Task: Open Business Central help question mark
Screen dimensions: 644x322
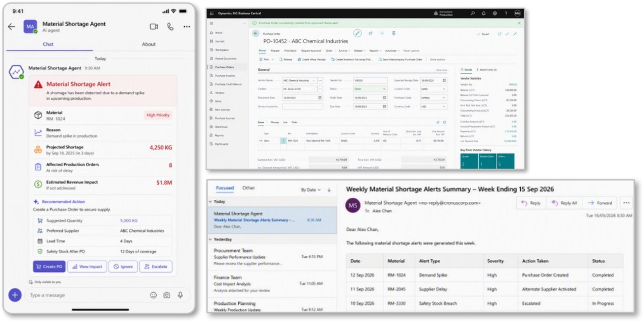Action: coord(506,13)
